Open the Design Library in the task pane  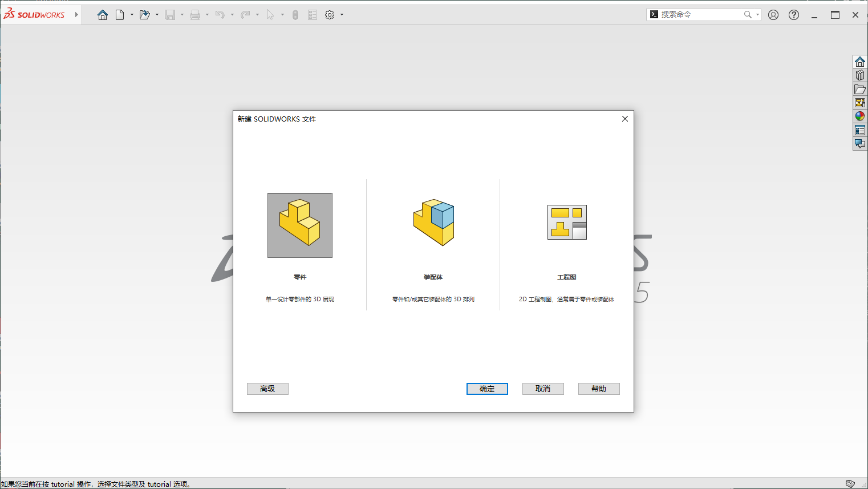pyautogui.click(x=859, y=74)
